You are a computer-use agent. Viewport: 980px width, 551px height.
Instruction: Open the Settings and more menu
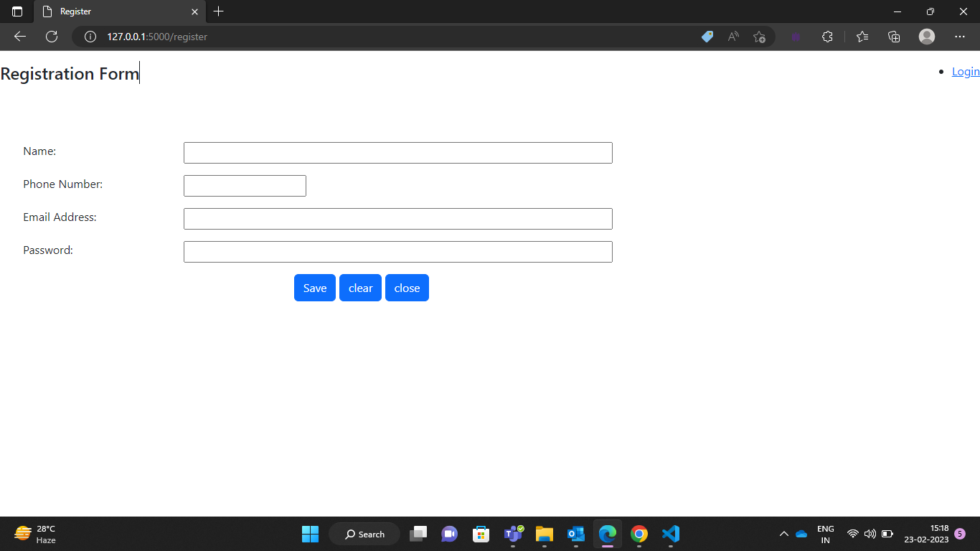960,36
